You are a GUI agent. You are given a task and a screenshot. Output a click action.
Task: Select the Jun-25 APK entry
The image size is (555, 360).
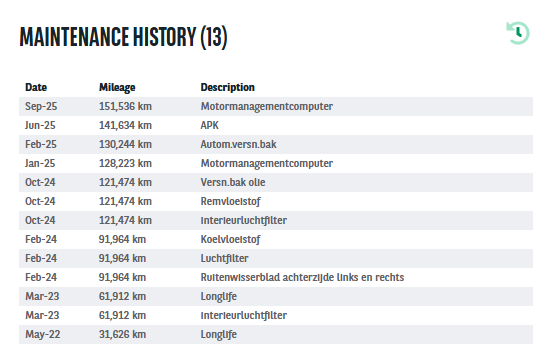pos(276,125)
